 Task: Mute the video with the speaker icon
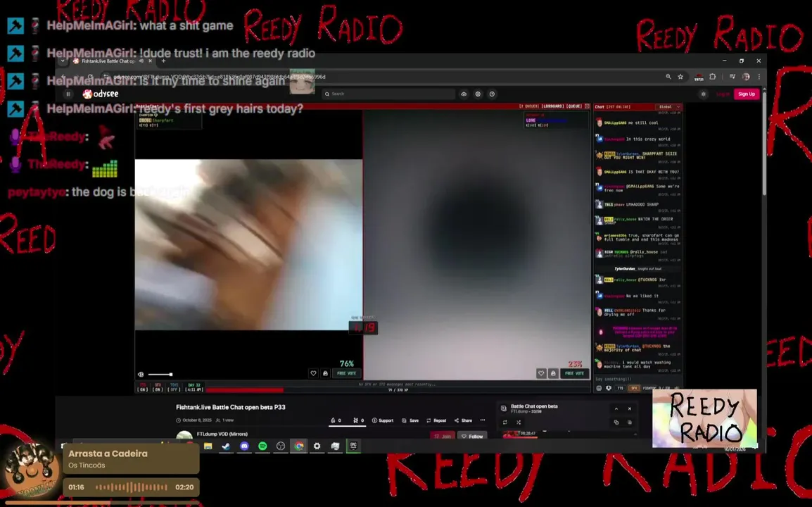(141, 375)
